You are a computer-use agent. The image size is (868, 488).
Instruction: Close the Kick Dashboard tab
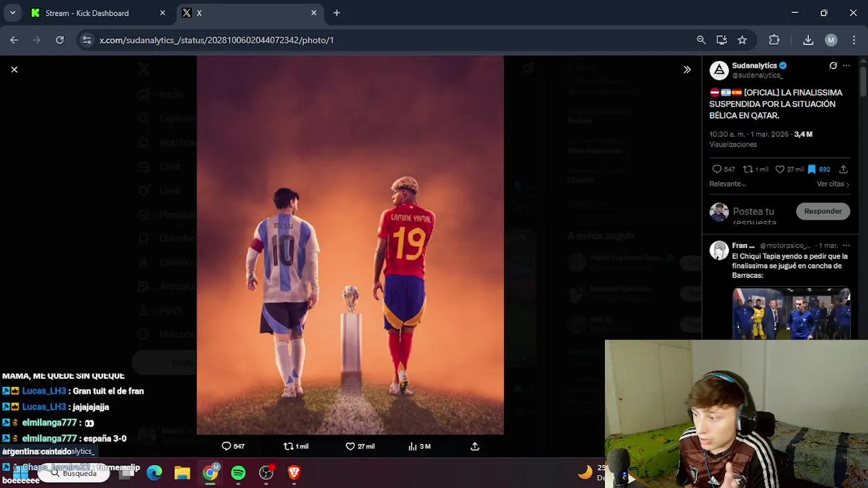[162, 13]
